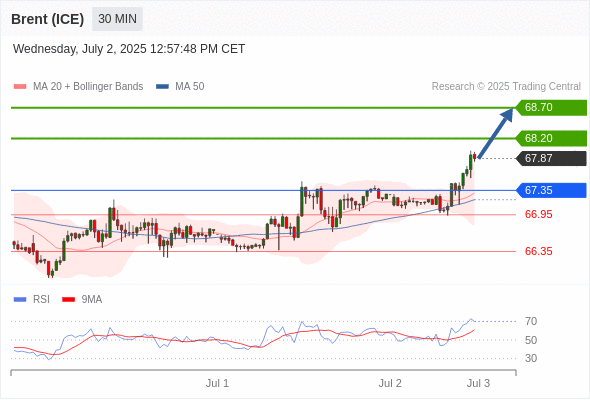Click the Jul 1 date marker
This screenshot has width=590, height=400.
(x=217, y=383)
